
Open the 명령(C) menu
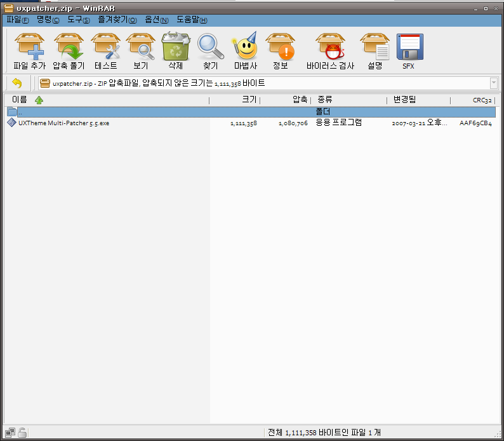coord(48,20)
